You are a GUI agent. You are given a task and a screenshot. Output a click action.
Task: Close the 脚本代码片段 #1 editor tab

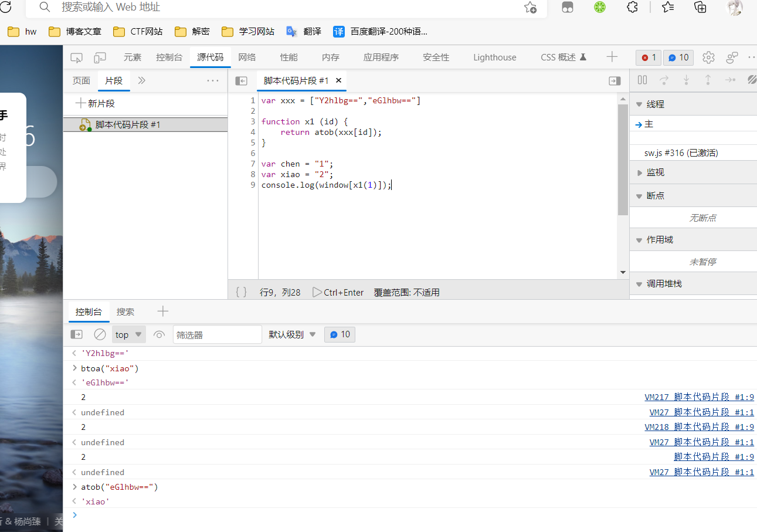coord(338,80)
